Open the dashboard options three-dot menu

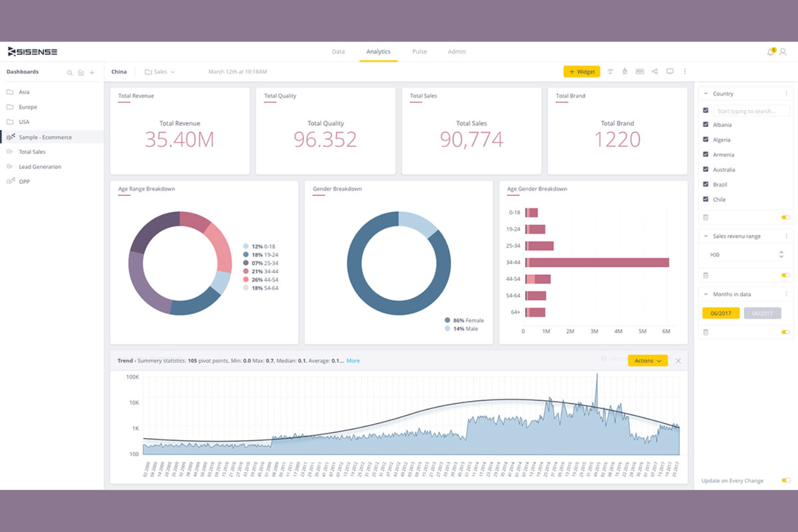click(x=685, y=71)
